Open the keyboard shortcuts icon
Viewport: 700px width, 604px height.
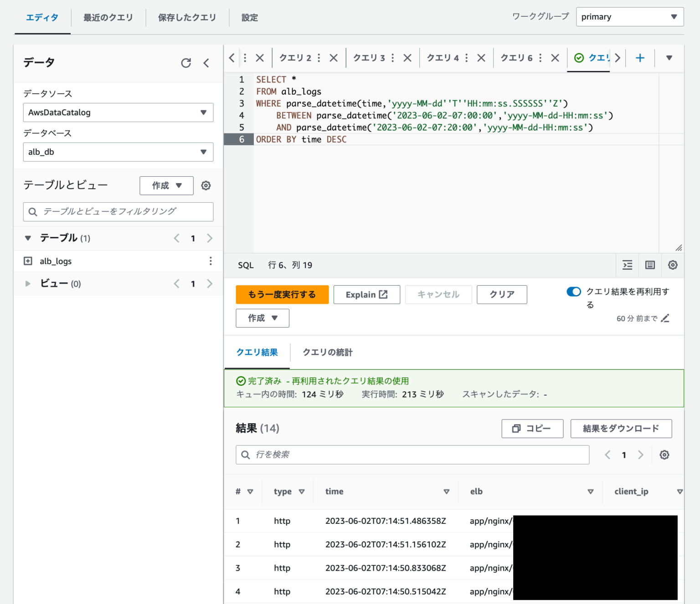click(x=650, y=265)
